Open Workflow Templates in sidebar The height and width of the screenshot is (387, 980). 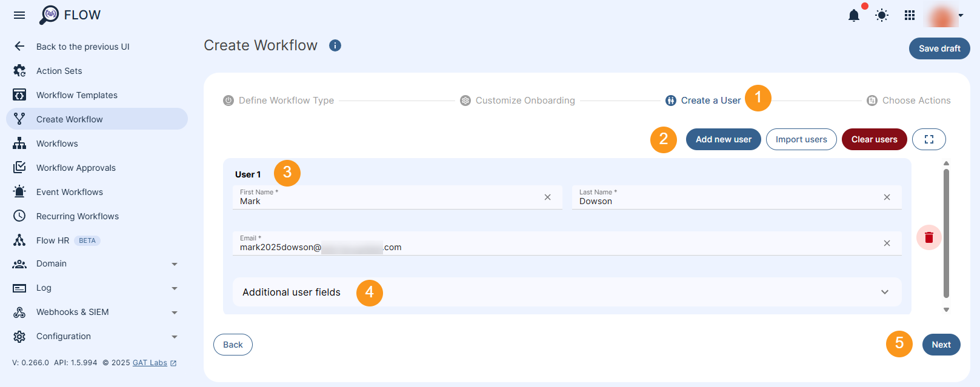(77, 95)
